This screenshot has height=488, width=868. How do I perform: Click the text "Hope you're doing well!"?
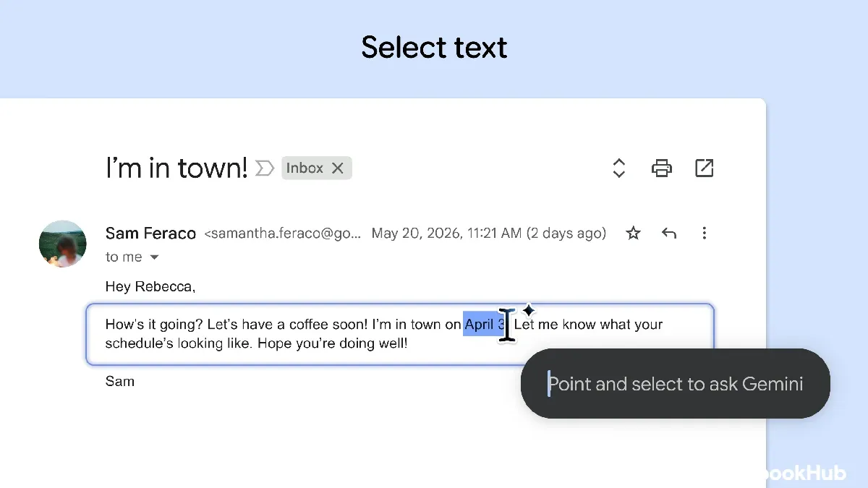(x=333, y=343)
